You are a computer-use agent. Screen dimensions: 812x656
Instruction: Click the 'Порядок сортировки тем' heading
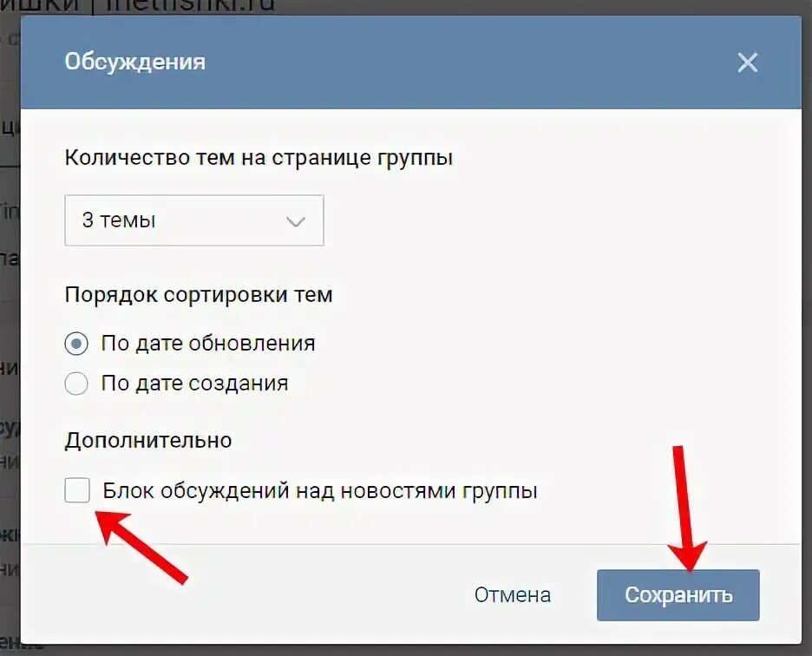point(199,294)
